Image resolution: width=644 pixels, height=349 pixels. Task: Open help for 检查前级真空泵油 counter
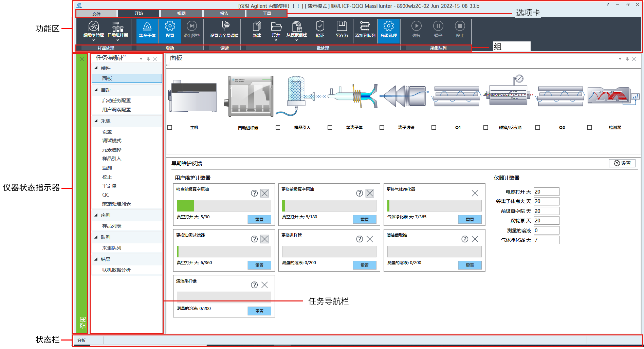(x=254, y=193)
